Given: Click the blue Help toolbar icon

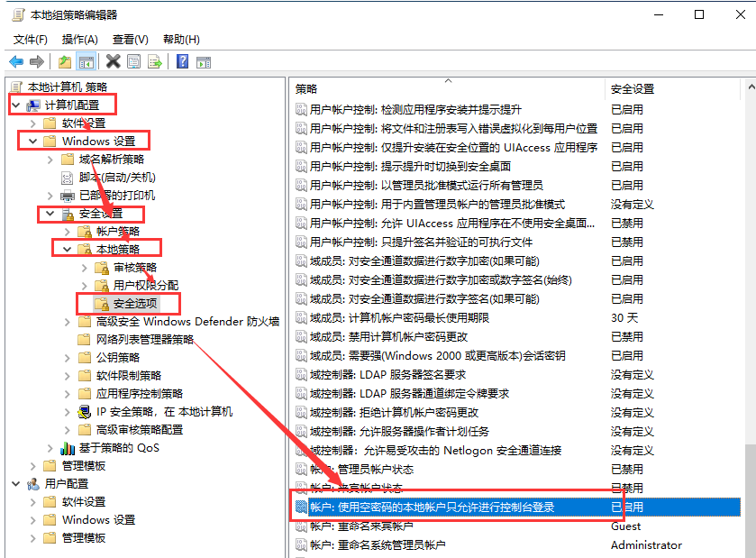Looking at the screenshot, I should [182, 61].
